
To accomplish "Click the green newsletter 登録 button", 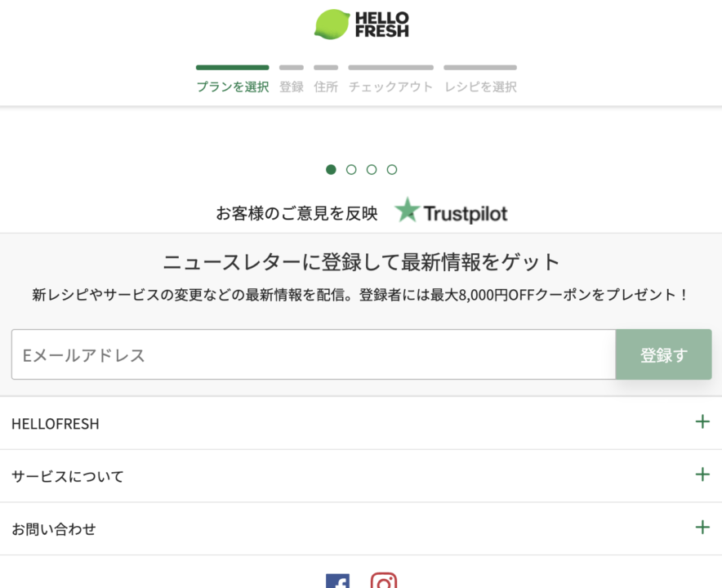I will (x=663, y=355).
